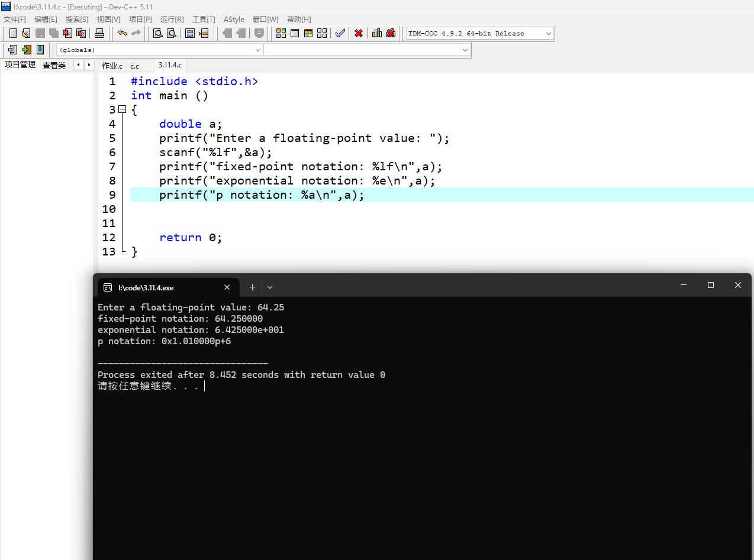Open the 运行[R] menu
Viewport: 754px width, 560px height.
tap(172, 20)
